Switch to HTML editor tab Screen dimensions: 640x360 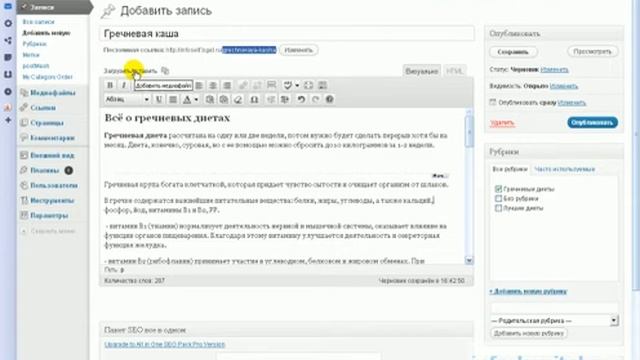[x=454, y=71]
